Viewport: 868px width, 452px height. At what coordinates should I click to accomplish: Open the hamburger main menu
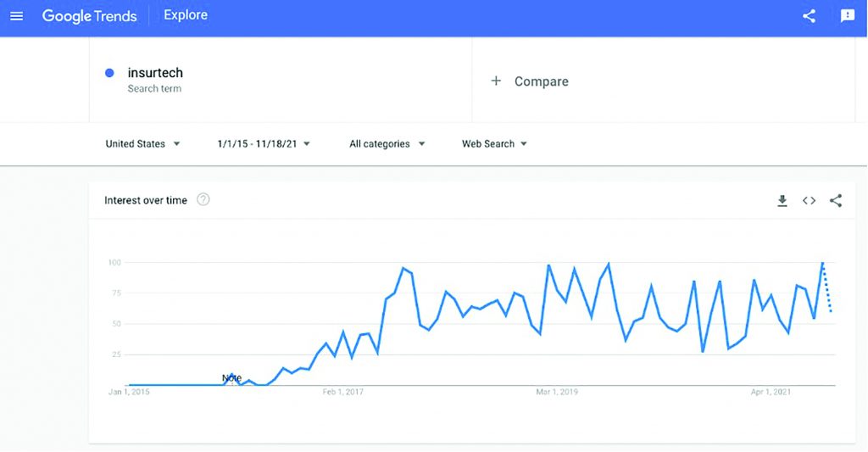pyautogui.click(x=16, y=16)
